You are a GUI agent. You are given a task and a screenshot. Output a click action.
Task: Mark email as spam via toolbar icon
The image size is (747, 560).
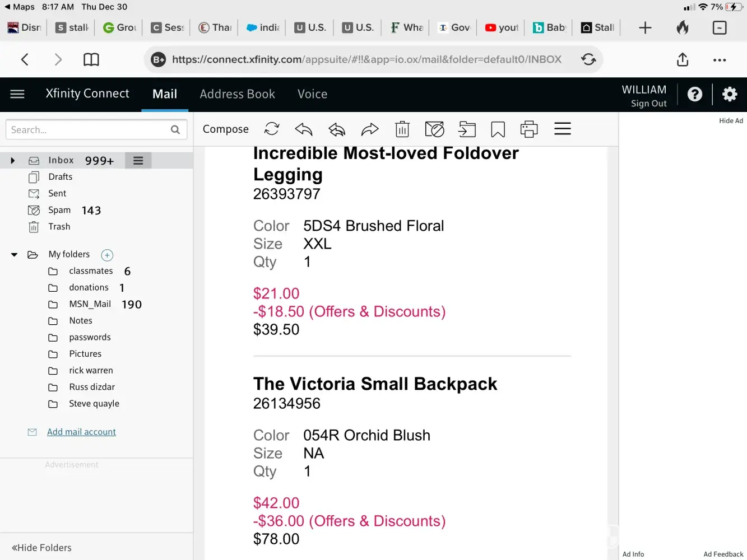pos(434,129)
